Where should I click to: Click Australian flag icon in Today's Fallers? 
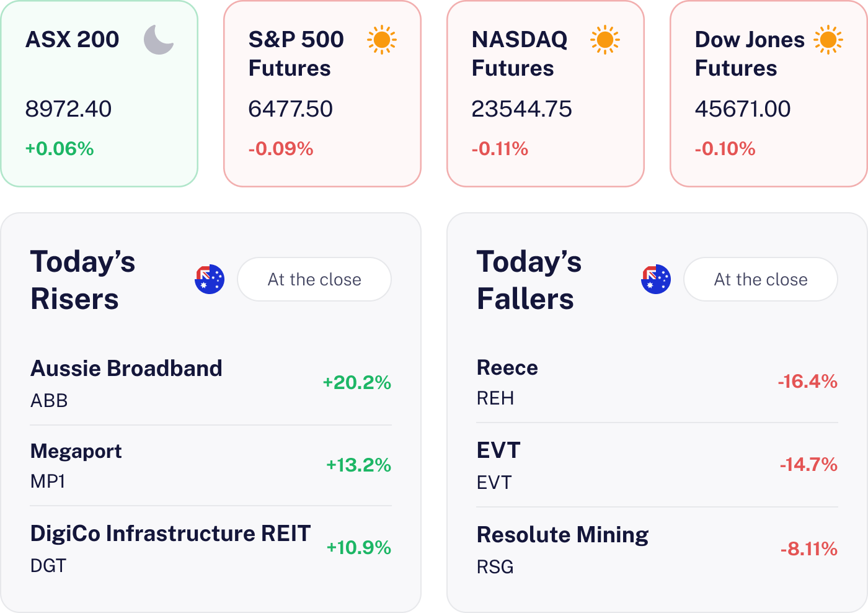(656, 279)
